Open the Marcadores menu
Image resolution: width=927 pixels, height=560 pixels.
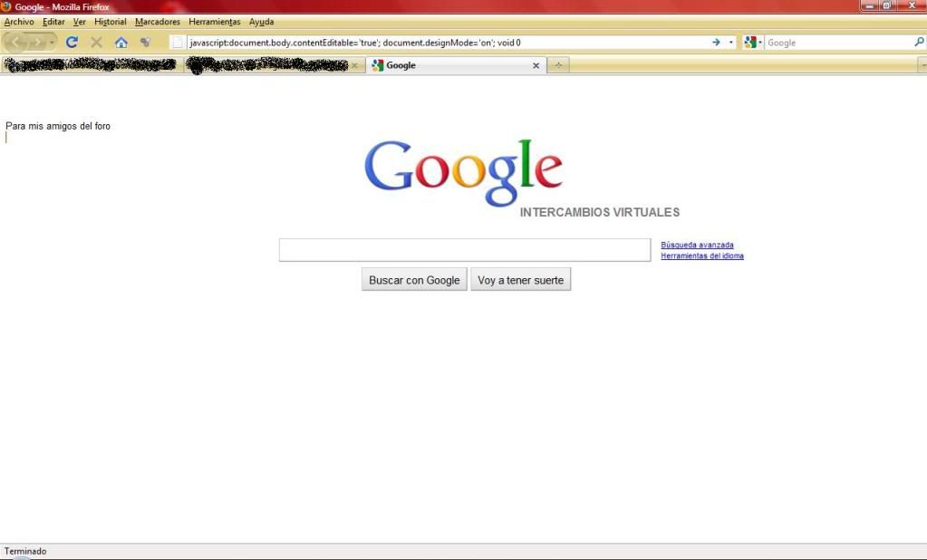click(x=158, y=22)
